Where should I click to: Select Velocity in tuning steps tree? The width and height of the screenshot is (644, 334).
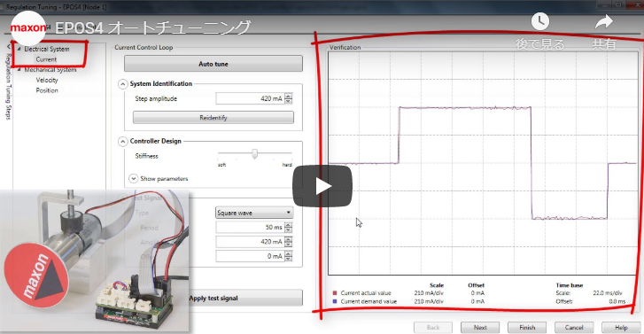coord(47,80)
